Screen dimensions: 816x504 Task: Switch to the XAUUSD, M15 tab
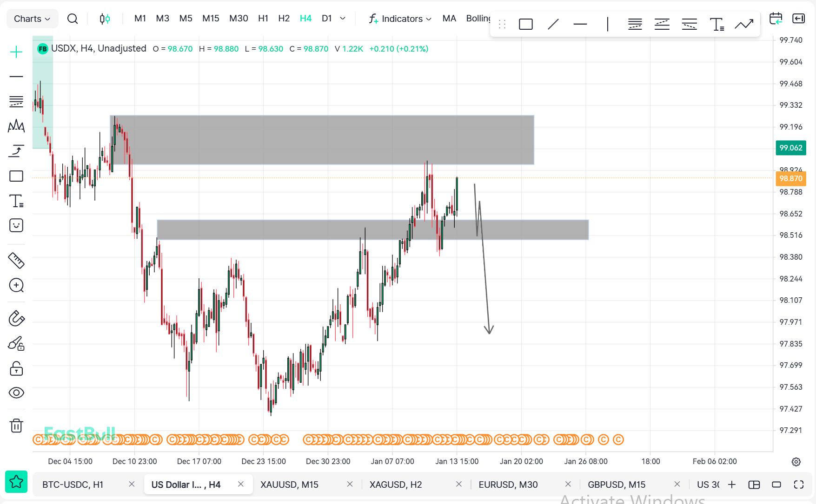click(289, 484)
